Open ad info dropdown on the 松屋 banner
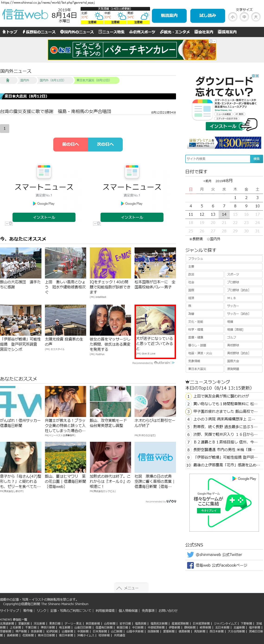 click(x=212, y=41)
